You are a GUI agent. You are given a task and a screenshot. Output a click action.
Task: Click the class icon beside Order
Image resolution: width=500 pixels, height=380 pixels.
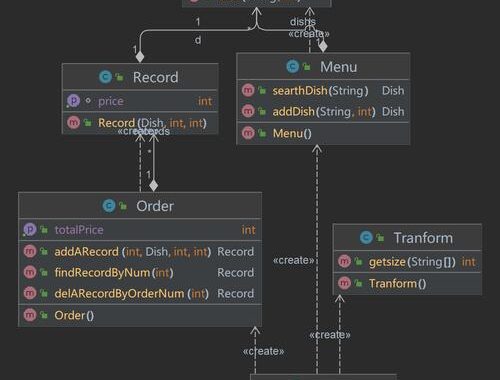click(109, 206)
